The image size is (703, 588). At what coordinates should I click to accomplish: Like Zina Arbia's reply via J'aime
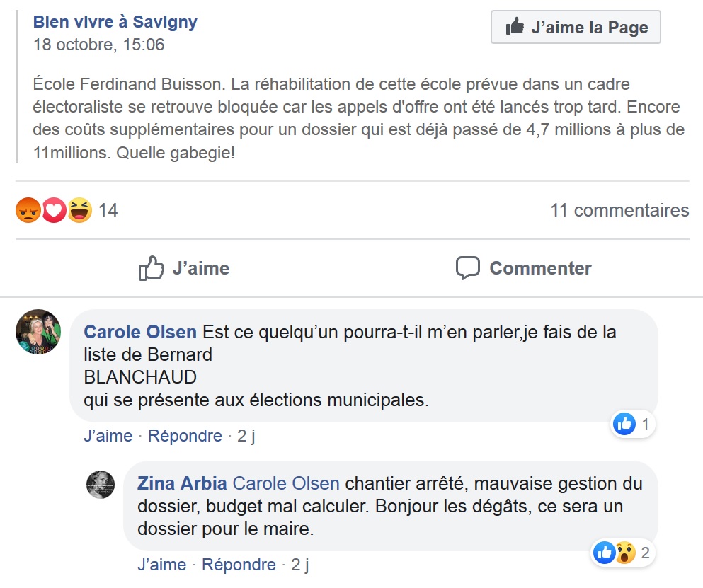click(x=161, y=565)
